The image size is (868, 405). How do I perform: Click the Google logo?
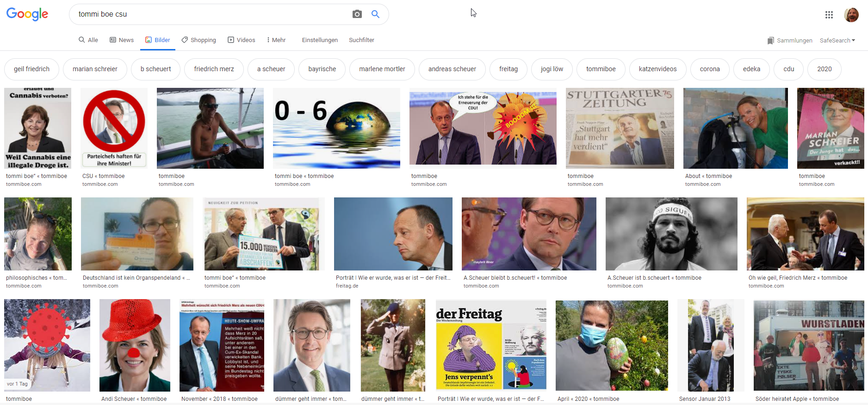click(x=27, y=14)
